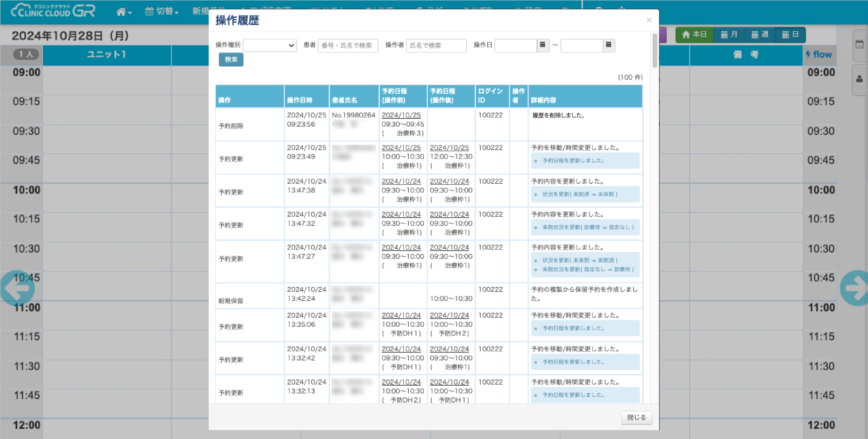The height and width of the screenshot is (439, 868).
Task: Click calendar icon for start operation date
Action: 542,45
